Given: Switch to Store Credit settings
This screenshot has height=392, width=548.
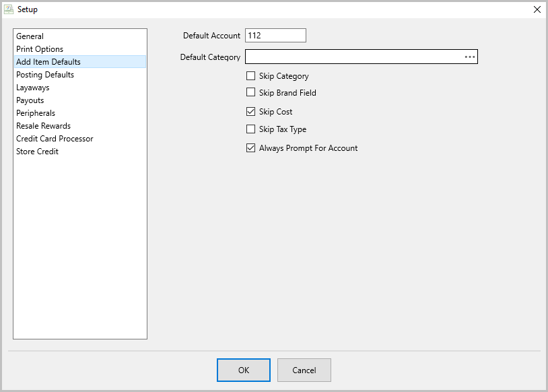Looking at the screenshot, I should [80, 152].
